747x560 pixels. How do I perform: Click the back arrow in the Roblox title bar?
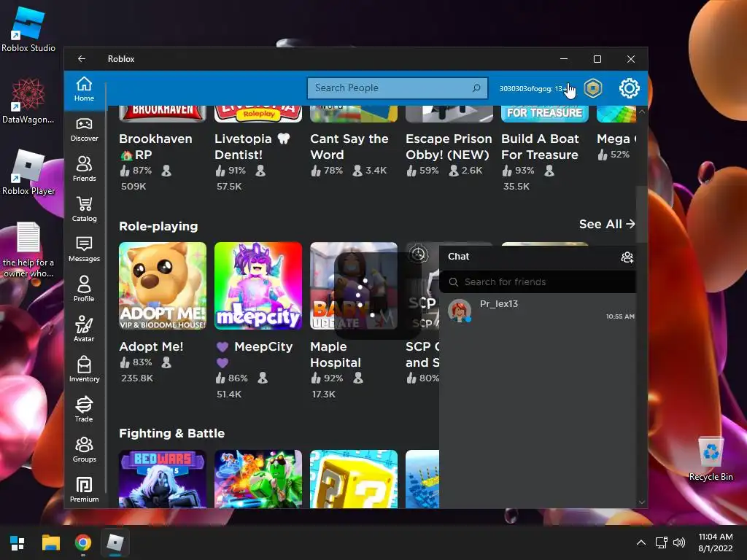(82, 58)
